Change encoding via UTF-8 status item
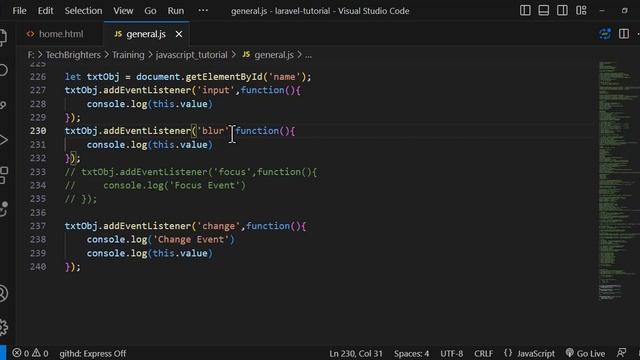 [451, 353]
